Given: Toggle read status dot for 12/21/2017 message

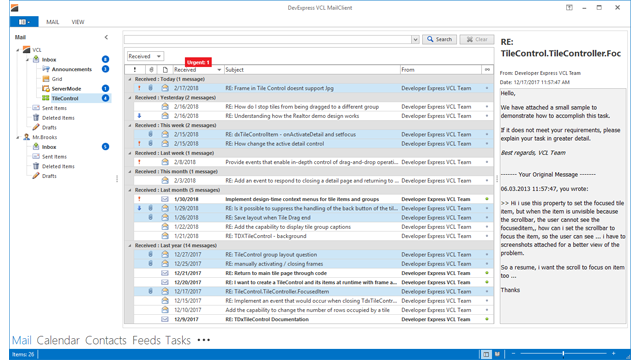Looking at the screenshot, I should pos(487,273).
